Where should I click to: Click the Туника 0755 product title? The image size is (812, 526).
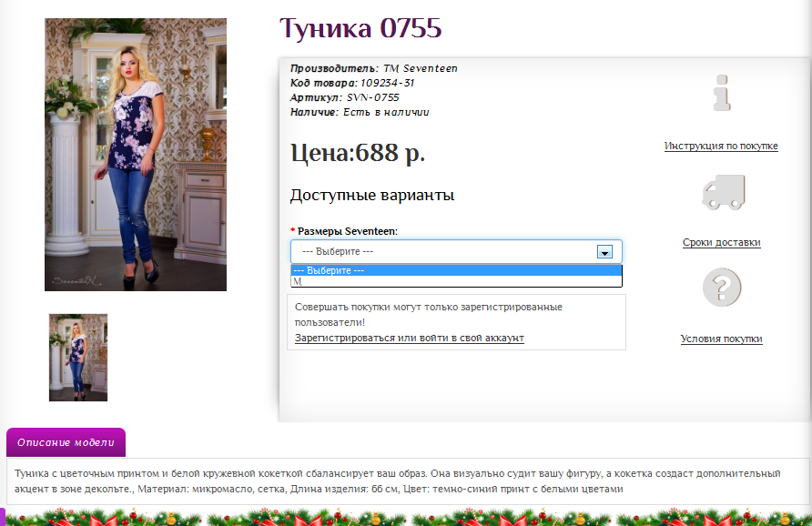(360, 28)
